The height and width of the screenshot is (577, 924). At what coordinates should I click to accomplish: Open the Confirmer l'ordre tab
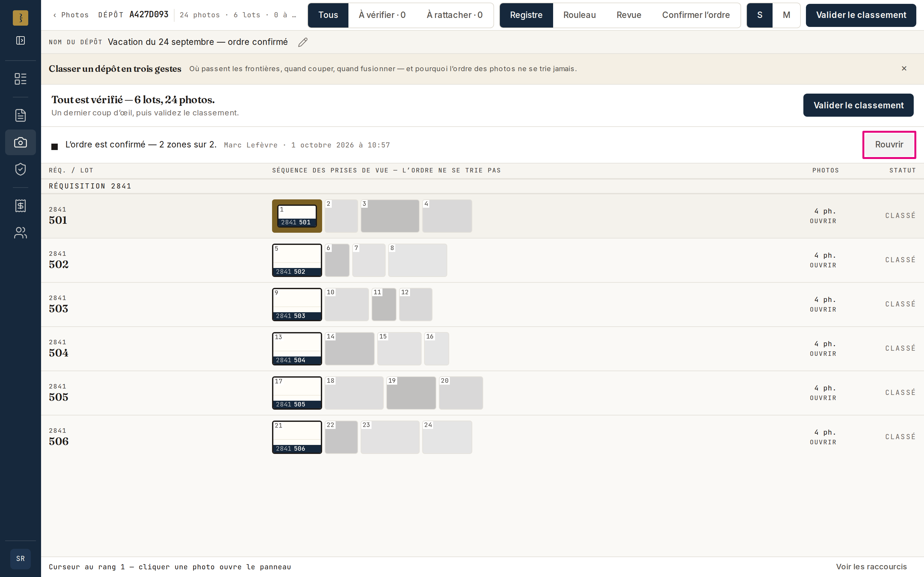[696, 15]
